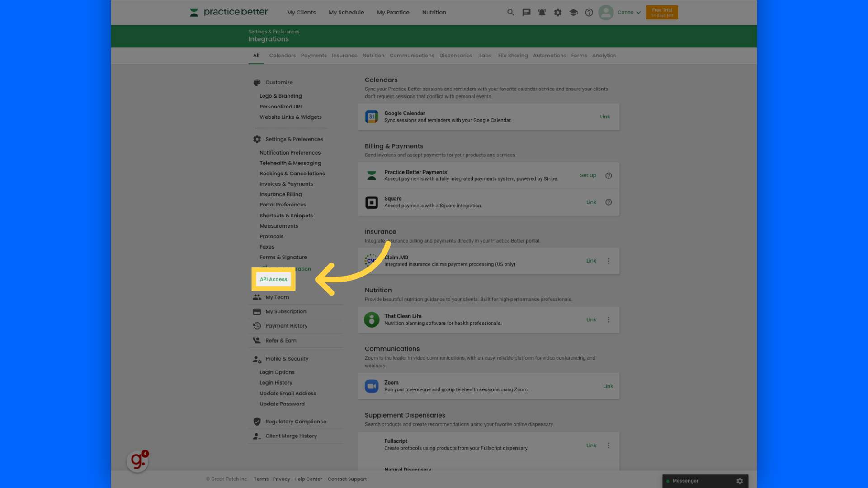Open the My Schedule menu
Image resolution: width=868 pixels, height=488 pixels.
click(x=346, y=13)
